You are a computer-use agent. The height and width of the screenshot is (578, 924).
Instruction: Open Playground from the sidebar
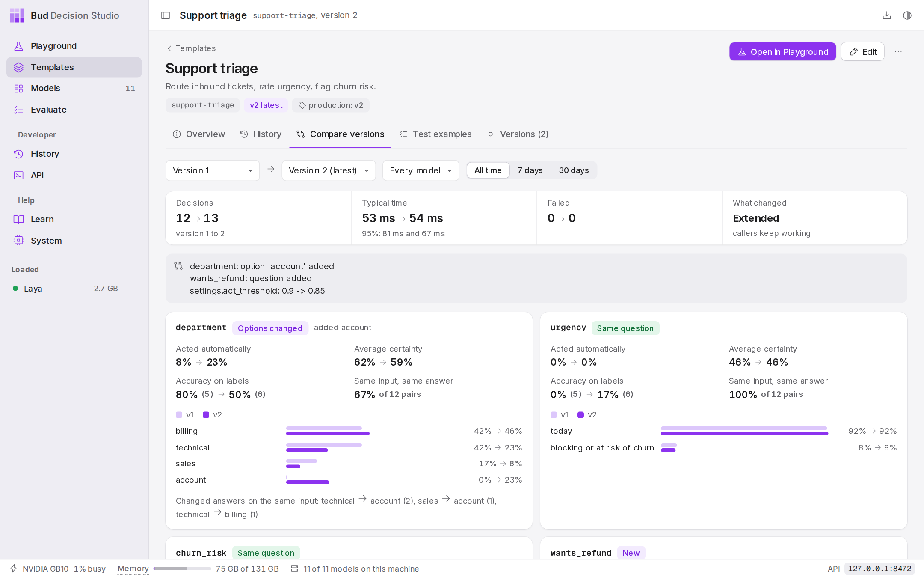pos(74,46)
